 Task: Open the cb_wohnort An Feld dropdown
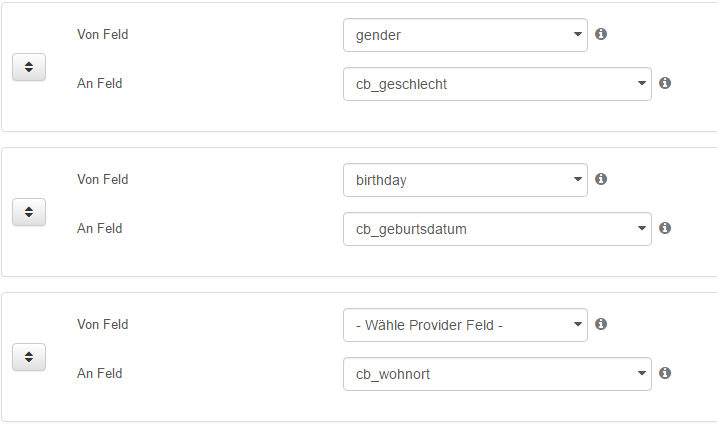click(497, 374)
